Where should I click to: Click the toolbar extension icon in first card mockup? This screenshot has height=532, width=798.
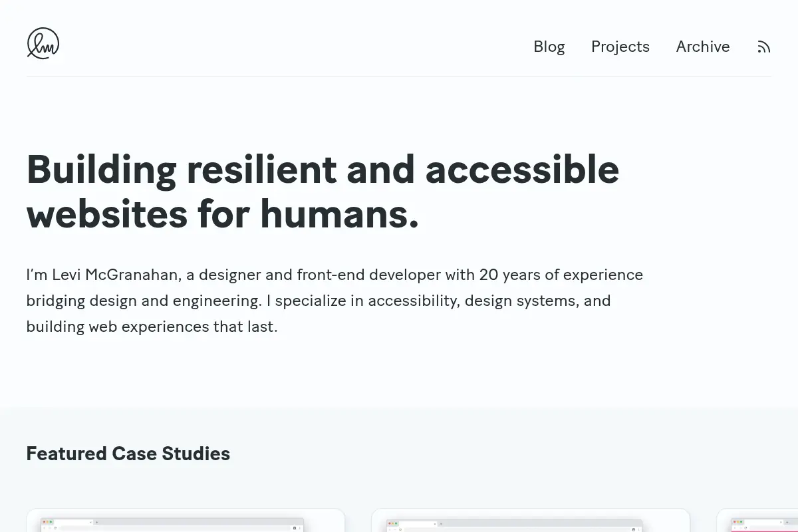tap(295, 528)
